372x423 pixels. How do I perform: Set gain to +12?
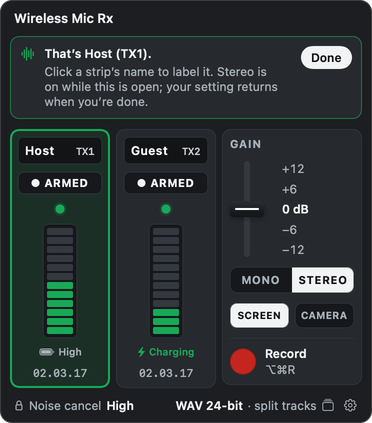pos(293,169)
